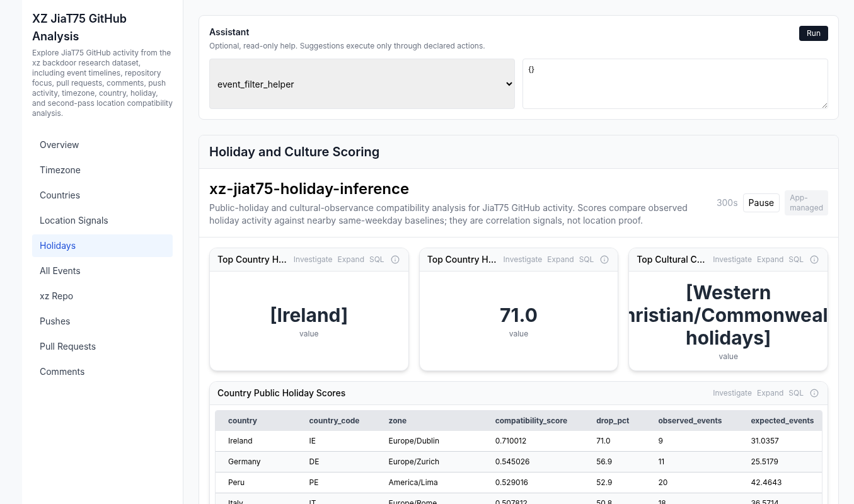
Task: Show SQL for Country Public Holiday Scores
Action: pyautogui.click(x=796, y=393)
